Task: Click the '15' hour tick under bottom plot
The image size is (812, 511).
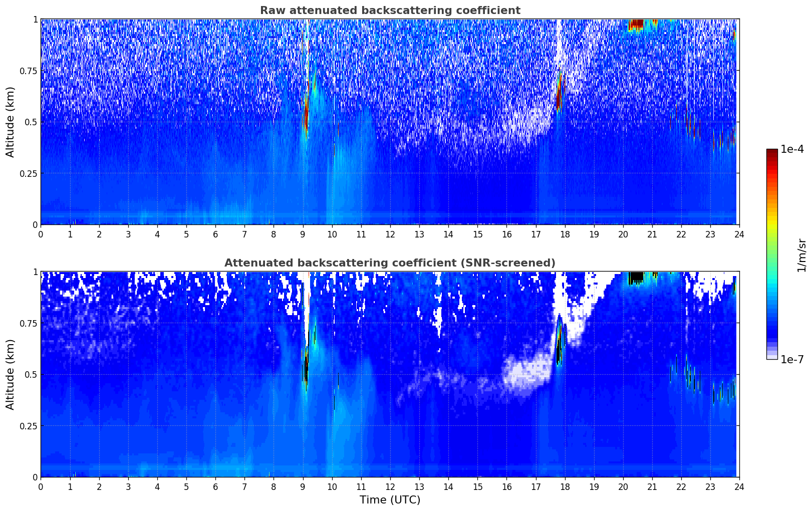Action: [x=477, y=486]
